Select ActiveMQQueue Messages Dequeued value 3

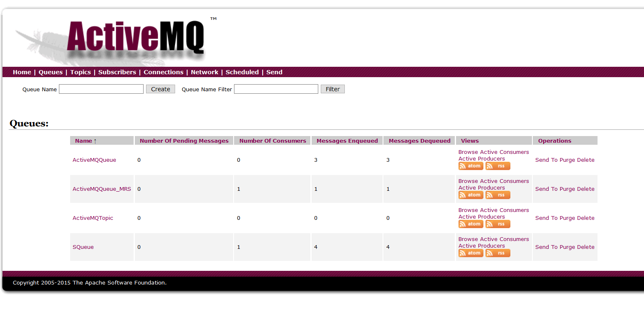coord(388,160)
